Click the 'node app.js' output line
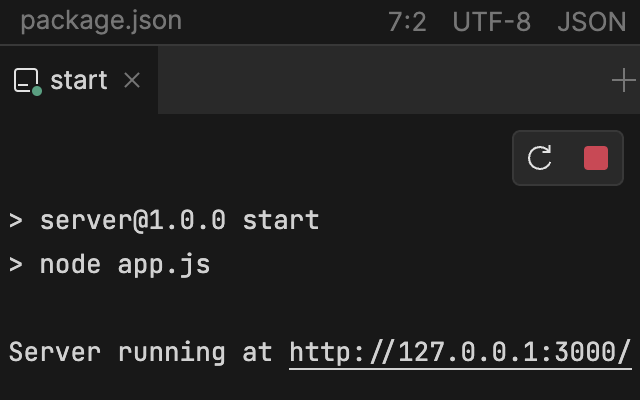 coord(125,265)
